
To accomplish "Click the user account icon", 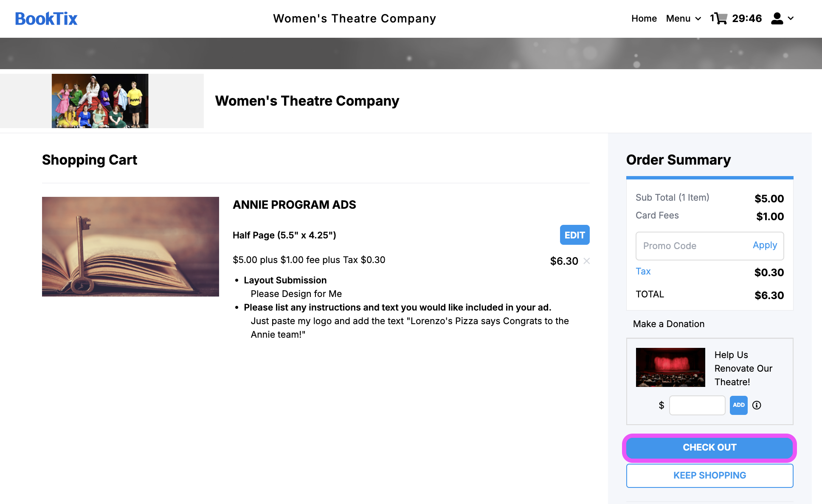I will point(777,18).
